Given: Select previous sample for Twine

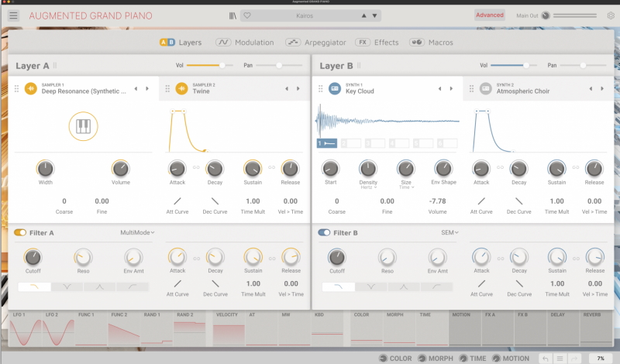Looking at the screenshot, I should point(287,88).
